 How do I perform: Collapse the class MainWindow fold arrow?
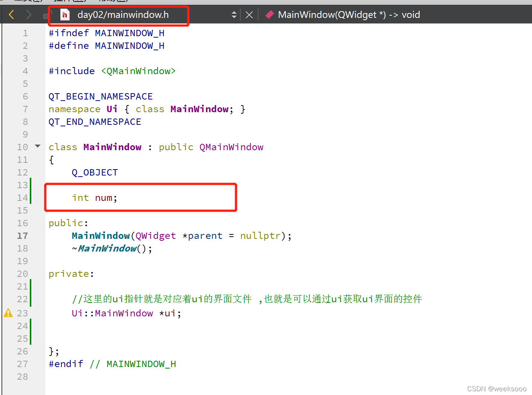[x=38, y=146]
